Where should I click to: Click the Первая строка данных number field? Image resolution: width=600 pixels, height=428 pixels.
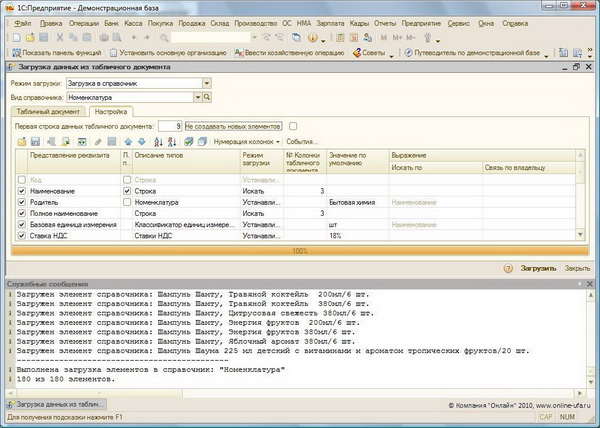[x=170, y=126]
